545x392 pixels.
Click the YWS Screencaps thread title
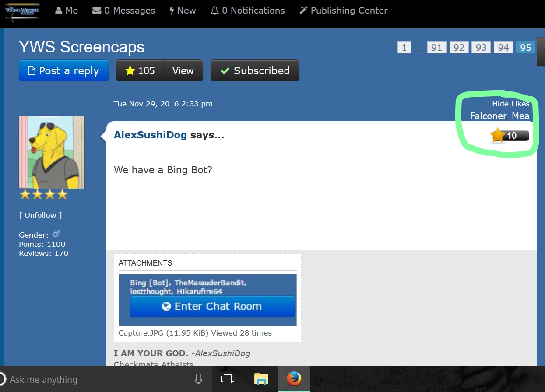tap(81, 47)
